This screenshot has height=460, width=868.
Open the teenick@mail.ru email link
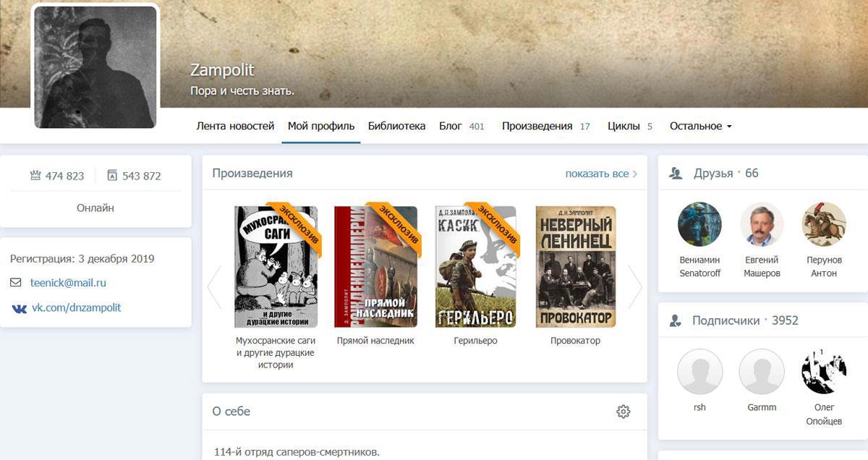[68, 283]
